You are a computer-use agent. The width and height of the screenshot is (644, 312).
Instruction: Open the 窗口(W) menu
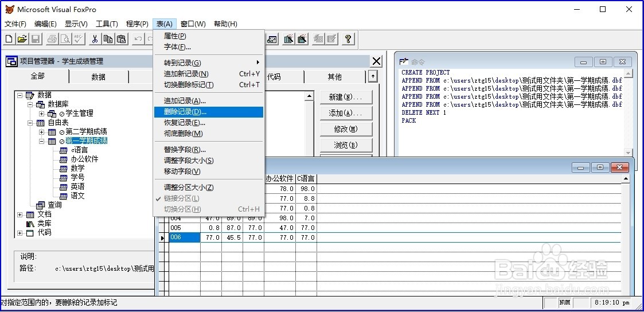tap(193, 24)
